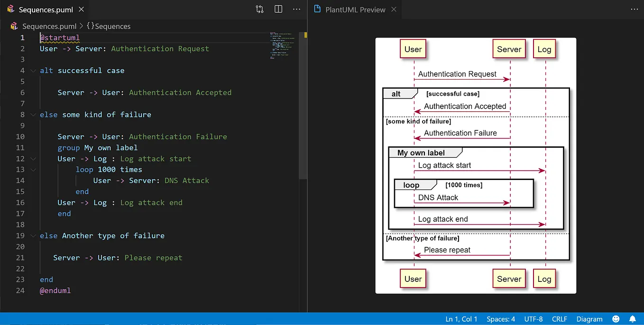Screen dimensions: 644x325
Task: Split the editor using the Split Editor icon
Action: 278,9
